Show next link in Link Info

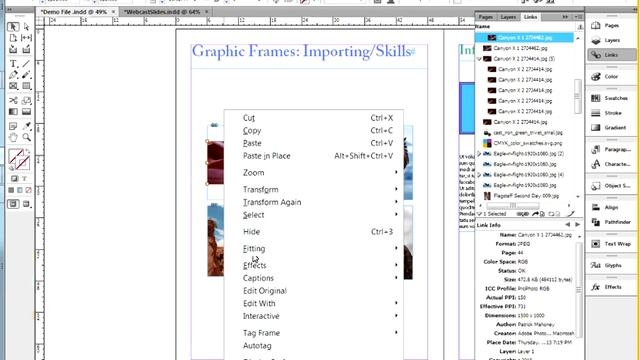pyautogui.click(x=578, y=224)
